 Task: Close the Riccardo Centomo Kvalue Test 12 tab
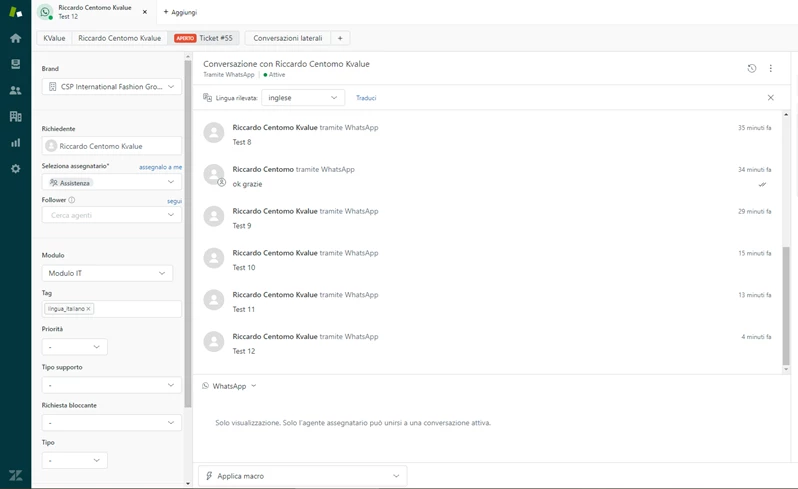click(x=145, y=12)
